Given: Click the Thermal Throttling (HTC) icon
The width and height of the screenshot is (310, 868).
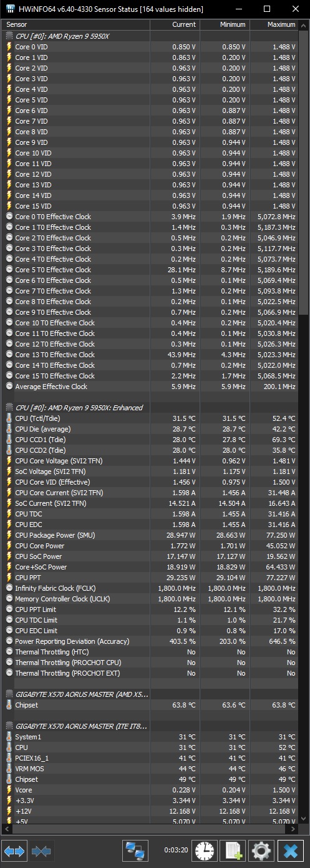Looking at the screenshot, I should click(x=9, y=652).
